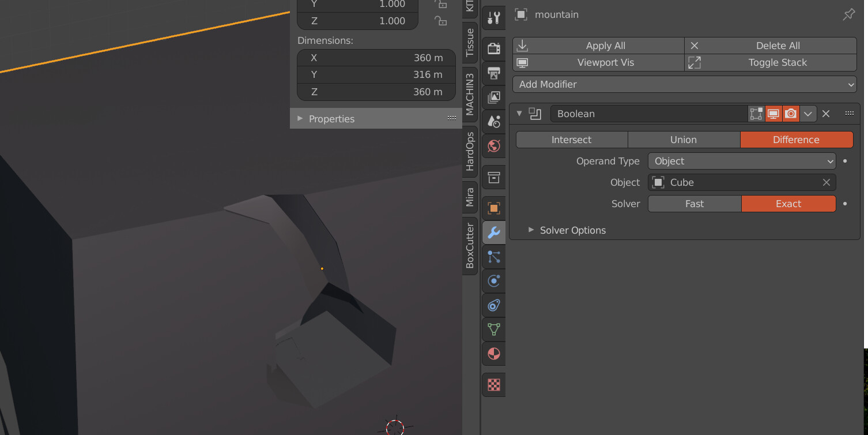This screenshot has height=435, width=868.
Task: Select the Material Properties tab
Action: (x=493, y=354)
